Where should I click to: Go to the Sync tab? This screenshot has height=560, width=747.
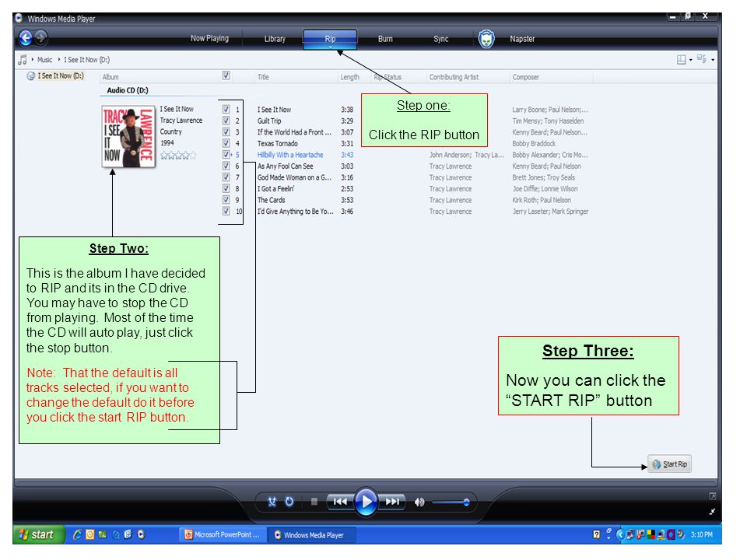pos(440,39)
